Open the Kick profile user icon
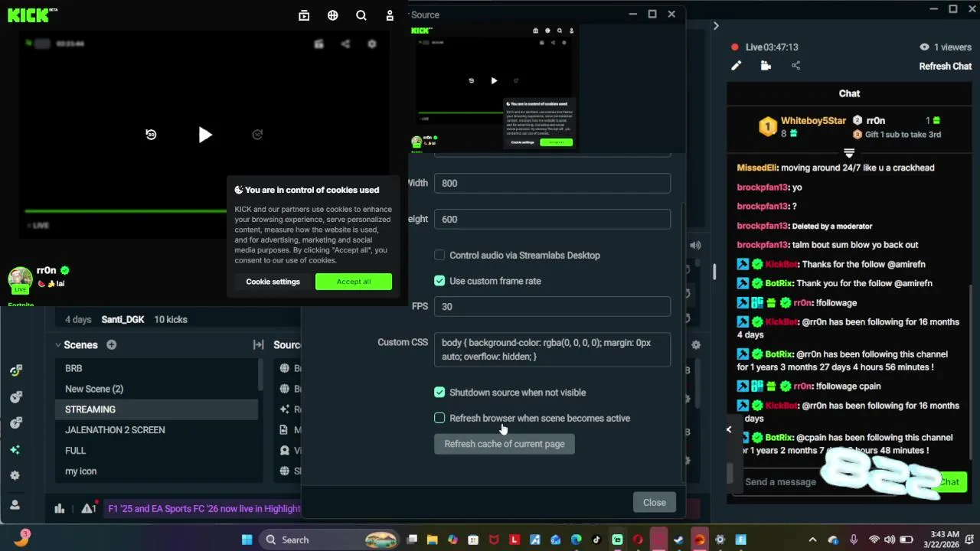Image resolution: width=980 pixels, height=551 pixels. coord(390,15)
